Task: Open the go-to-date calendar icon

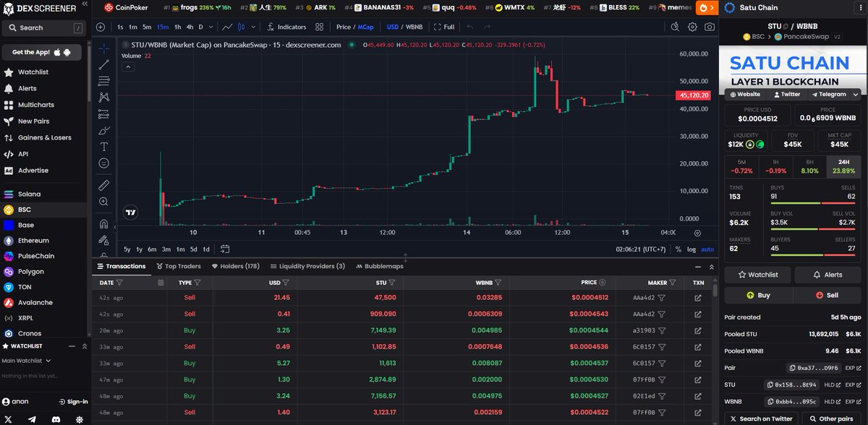Action: pos(224,249)
